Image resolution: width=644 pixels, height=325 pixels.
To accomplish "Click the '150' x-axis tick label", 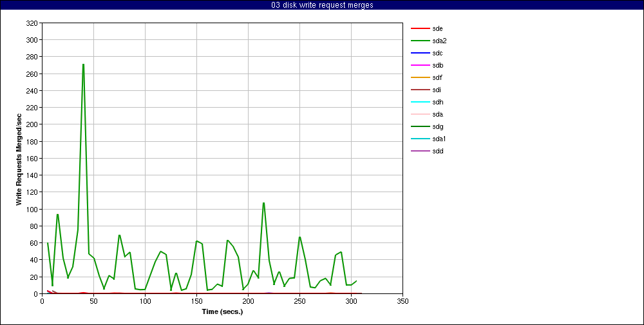I will [196, 301].
